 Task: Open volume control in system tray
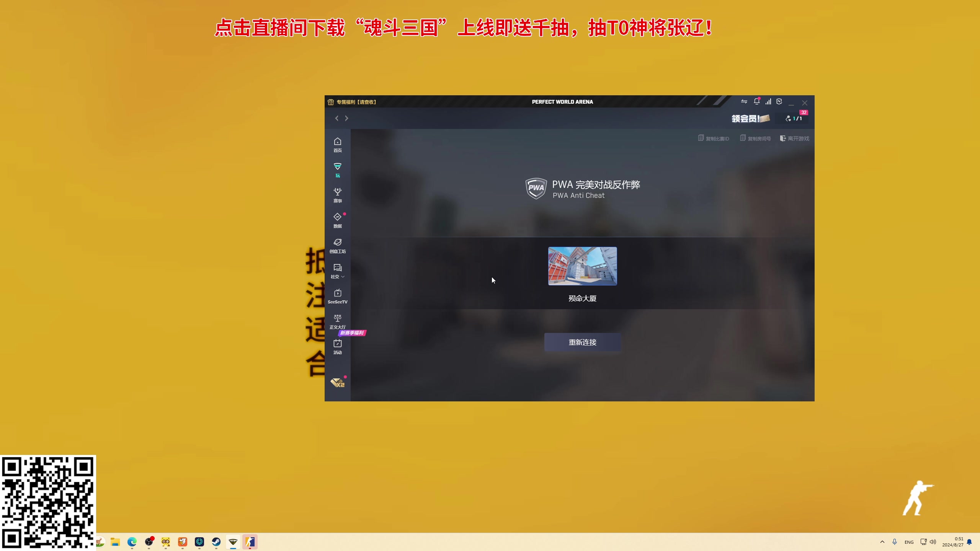pyautogui.click(x=933, y=542)
